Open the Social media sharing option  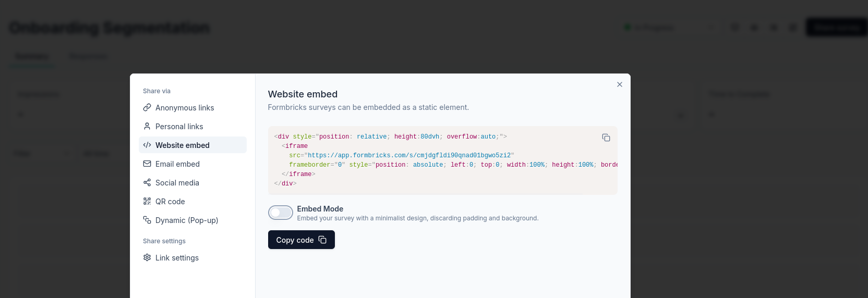[x=177, y=183]
